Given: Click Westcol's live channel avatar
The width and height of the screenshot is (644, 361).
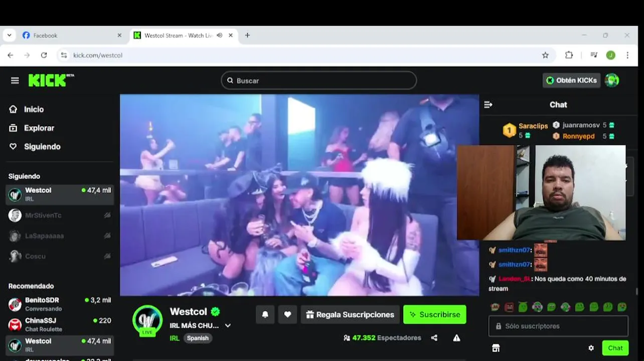Looking at the screenshot, I should (147, 320).
